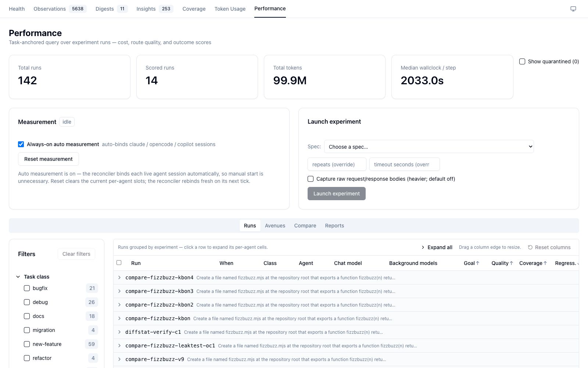The image size is (588, 368).
Task: Check the new-feature task class filter
Action: point(27,344)
